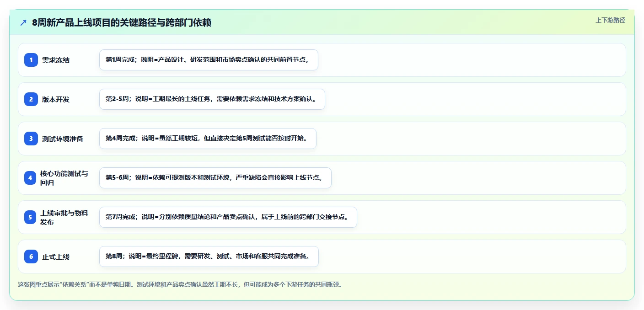Viewport: 644px width, 310px height.
Task: Click the 第2-5周 description box
Action: (x=212, y=99)
